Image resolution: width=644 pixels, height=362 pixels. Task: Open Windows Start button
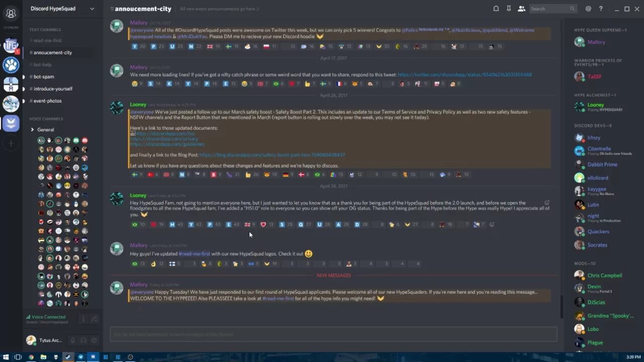pos(6,357)
